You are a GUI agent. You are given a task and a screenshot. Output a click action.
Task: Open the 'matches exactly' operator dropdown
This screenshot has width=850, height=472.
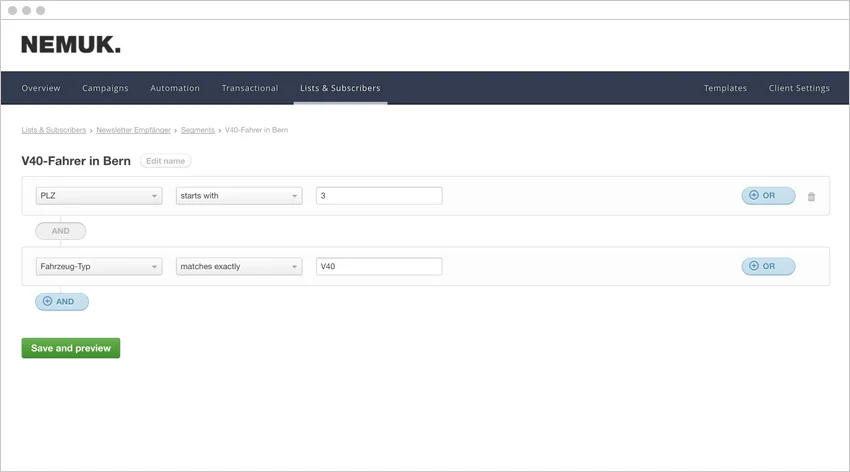239,266
